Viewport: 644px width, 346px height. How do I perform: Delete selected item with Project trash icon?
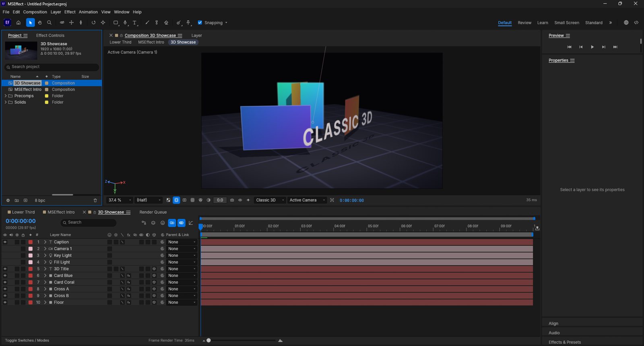[x=95, y=200]
